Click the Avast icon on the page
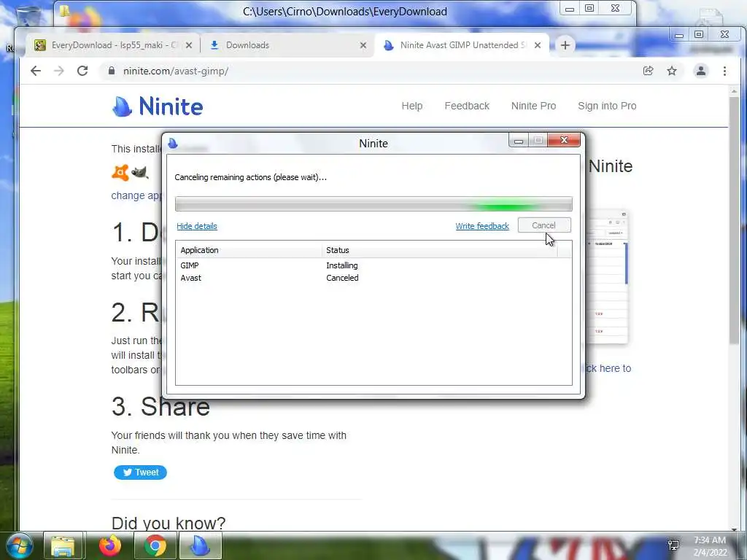Image resolution: width=747 pixels, height=560 pixels. pos(120,172)
